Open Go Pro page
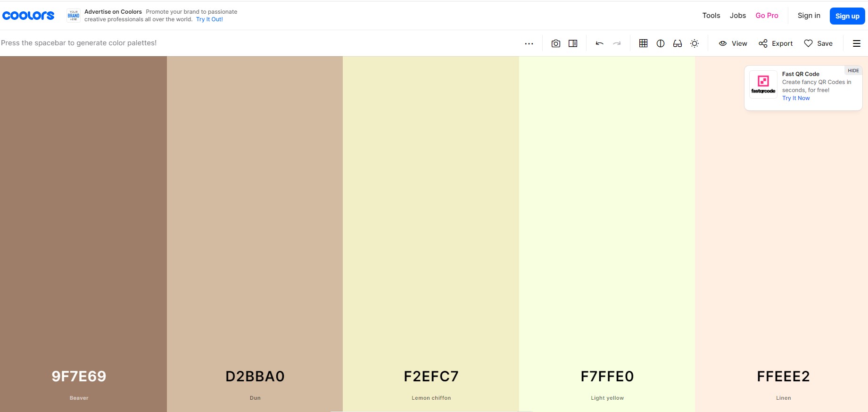Viewport: 868px width, 412px height. [767, 16]
